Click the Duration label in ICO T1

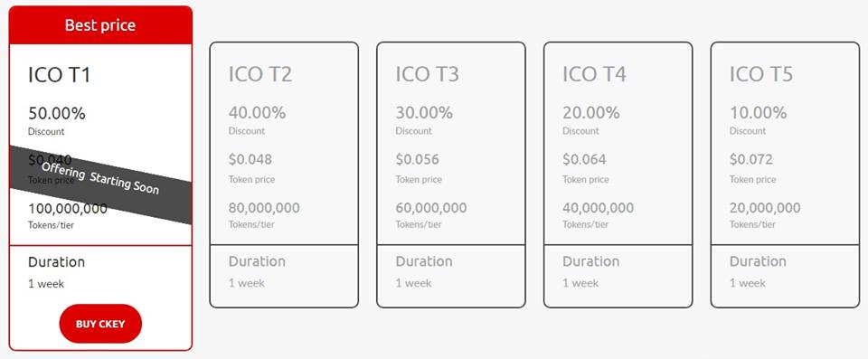click(x=56, y=262)
